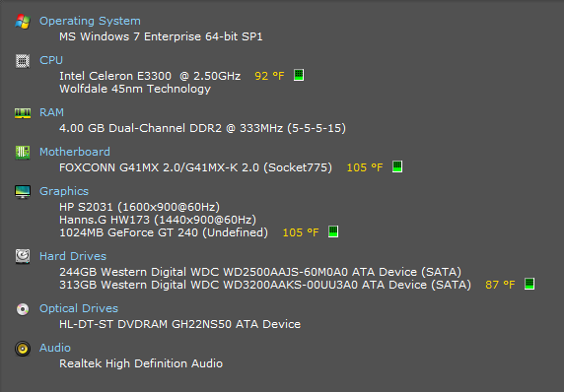Open the Hard Drives section heading link

click(x=73, y=256)
